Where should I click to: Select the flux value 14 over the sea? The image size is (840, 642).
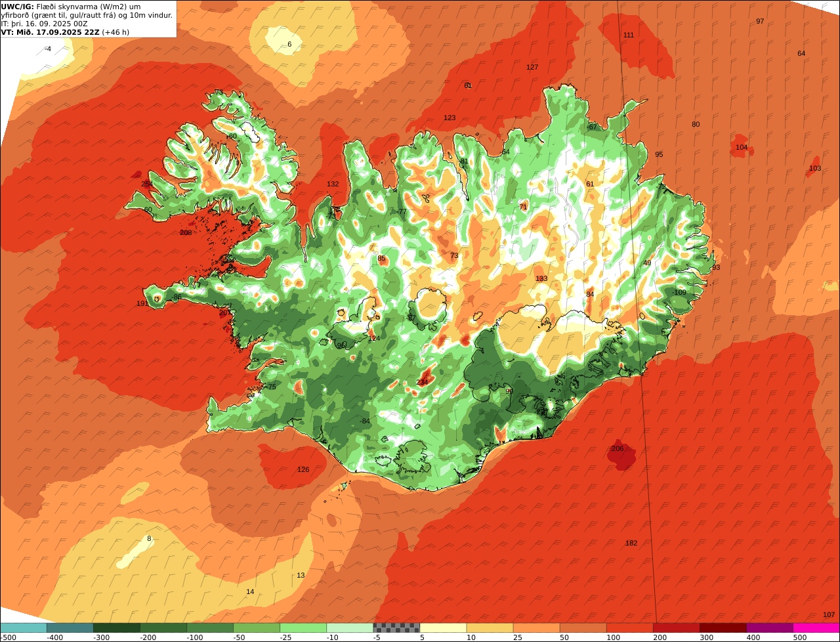[250, 591]
